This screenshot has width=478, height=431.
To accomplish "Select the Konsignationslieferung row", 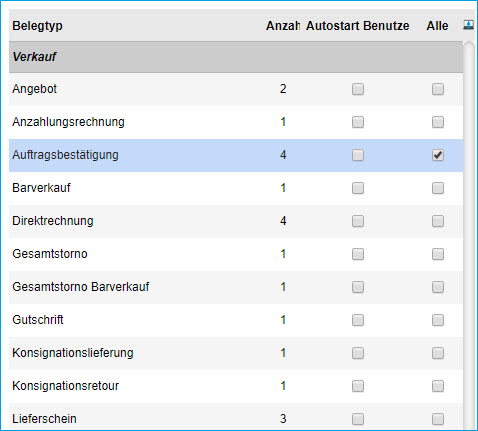I will (x=236, y=353).
